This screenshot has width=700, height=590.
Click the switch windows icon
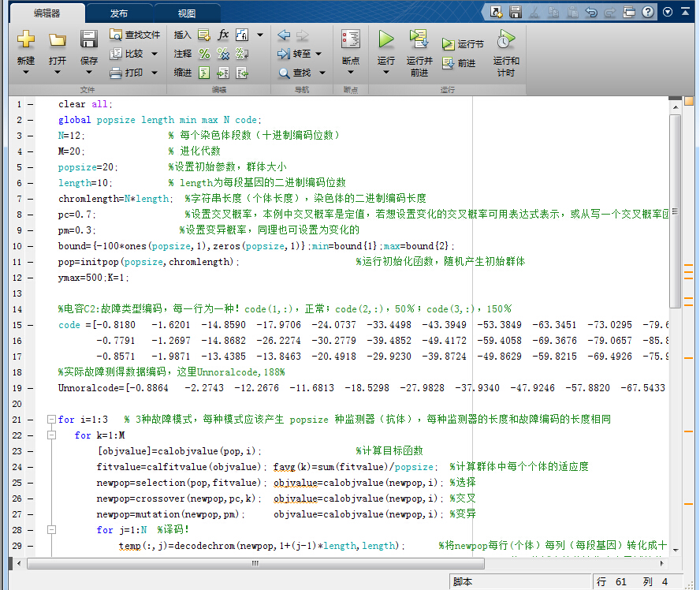629,12
